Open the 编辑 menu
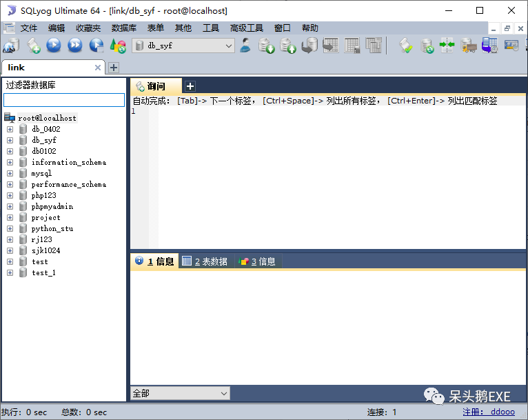The image size is (528, 420). [57, 28]
